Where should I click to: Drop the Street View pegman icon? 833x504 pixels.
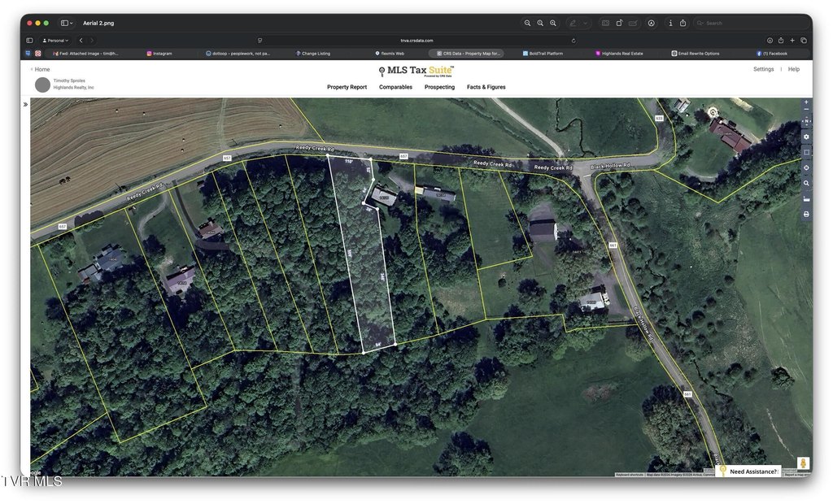point(803,463)
